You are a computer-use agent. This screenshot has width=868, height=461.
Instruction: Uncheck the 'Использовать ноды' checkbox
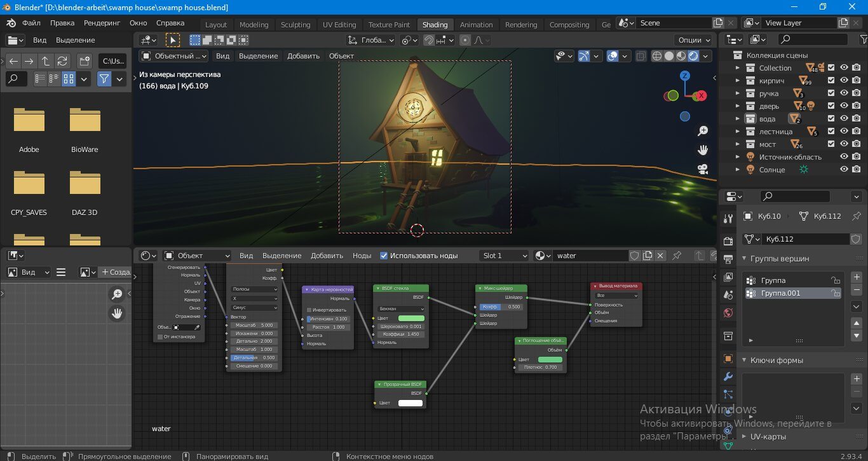pyautogui.click(x=384, y=256)
